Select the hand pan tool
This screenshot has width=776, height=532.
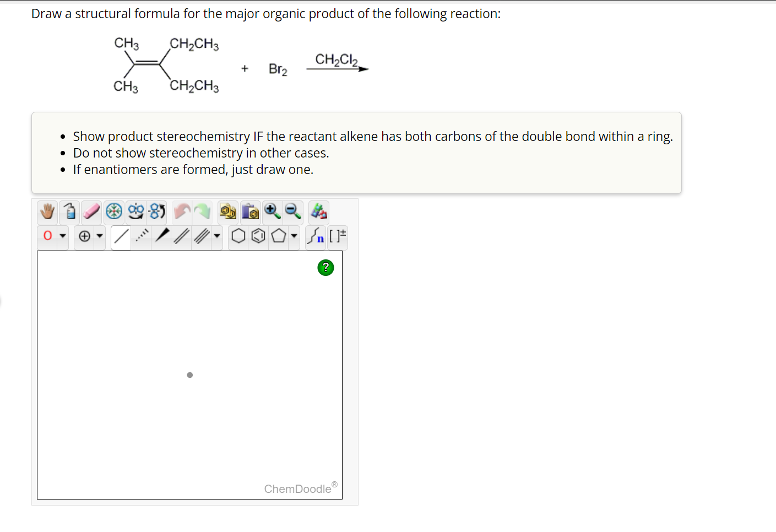point(47,211)
